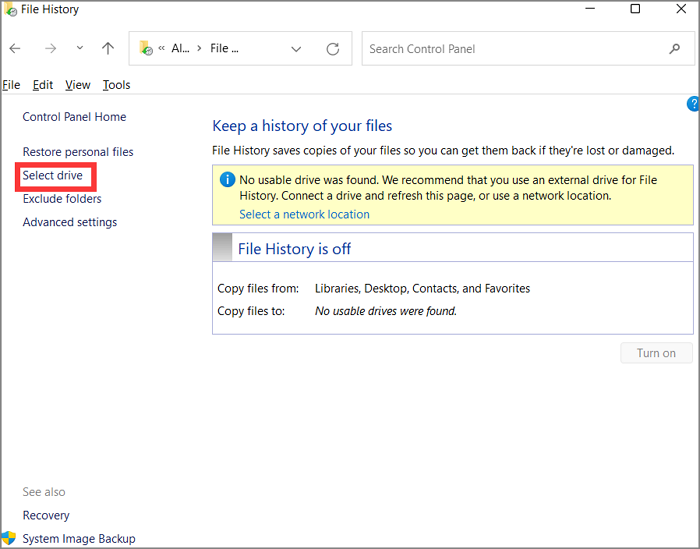Open Recent locations dropdown arrow
Viewport: 700px width, 549px height.
[x=80, y=49]
